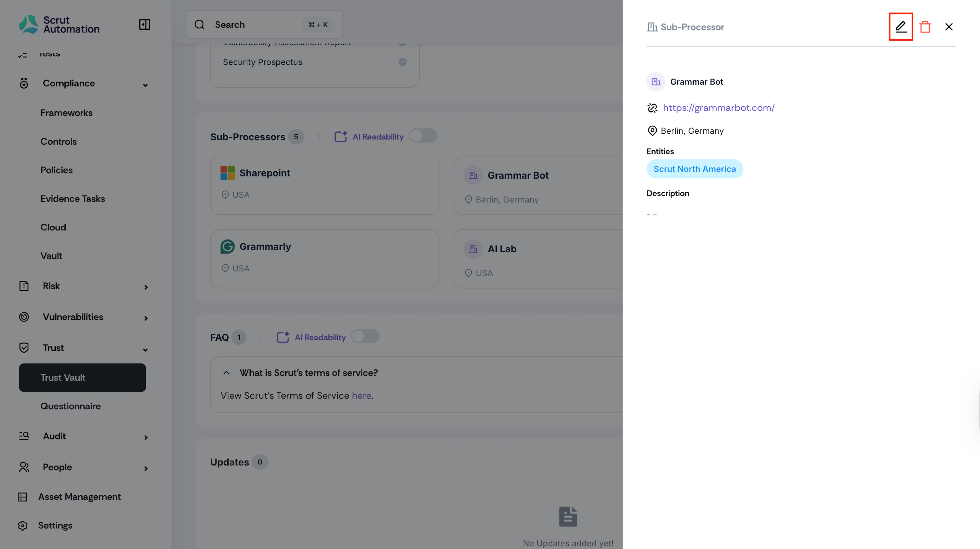The width and height of the screenshot is (980, 549).
Task: Click the Grammarly logo icon
Action: (x=227, y=247)
